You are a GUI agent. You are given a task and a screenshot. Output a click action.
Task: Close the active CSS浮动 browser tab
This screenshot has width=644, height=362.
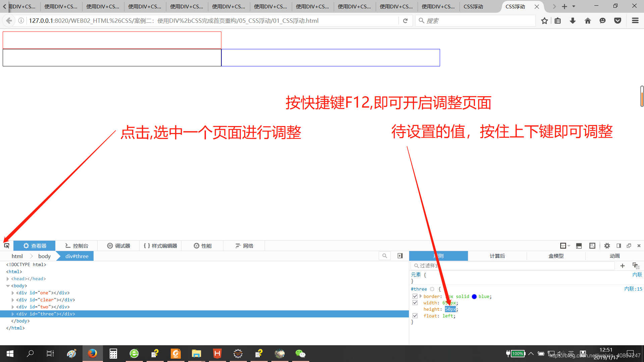click(537, 6)
